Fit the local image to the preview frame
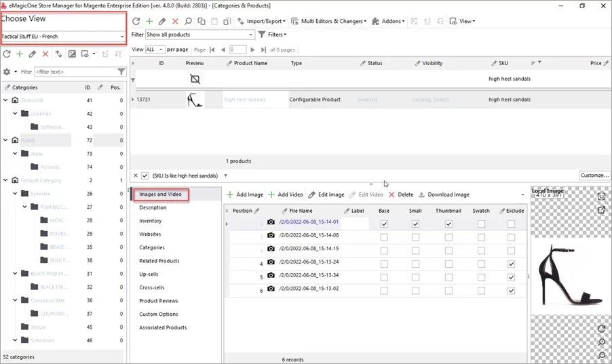 [601, 197]
